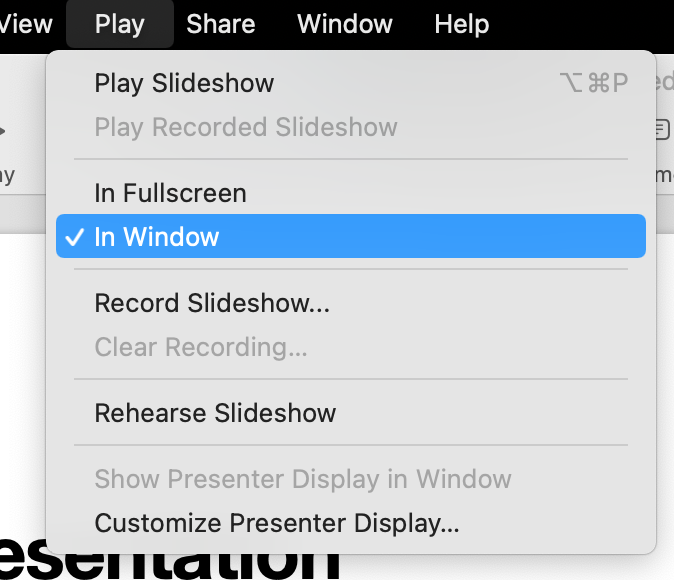Click the Play toolbar icon at left edge
Viewport: 674px width, 580px height.
4,131
